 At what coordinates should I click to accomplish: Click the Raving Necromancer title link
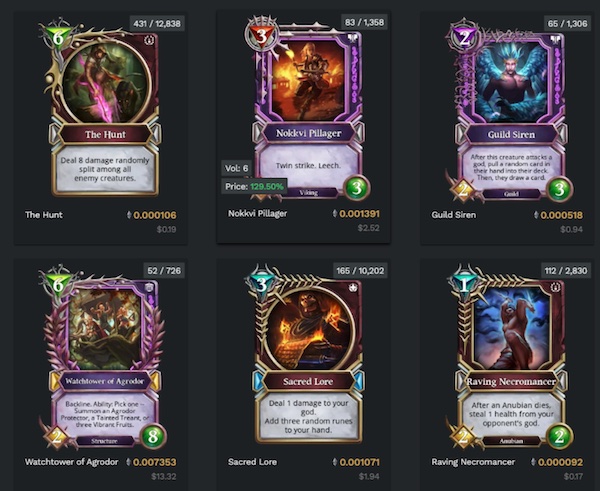473,462
